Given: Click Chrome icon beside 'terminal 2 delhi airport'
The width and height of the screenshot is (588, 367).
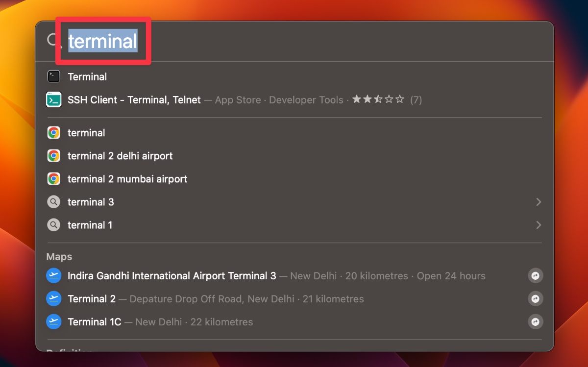Looking at the screenshot, I should 53,156.
